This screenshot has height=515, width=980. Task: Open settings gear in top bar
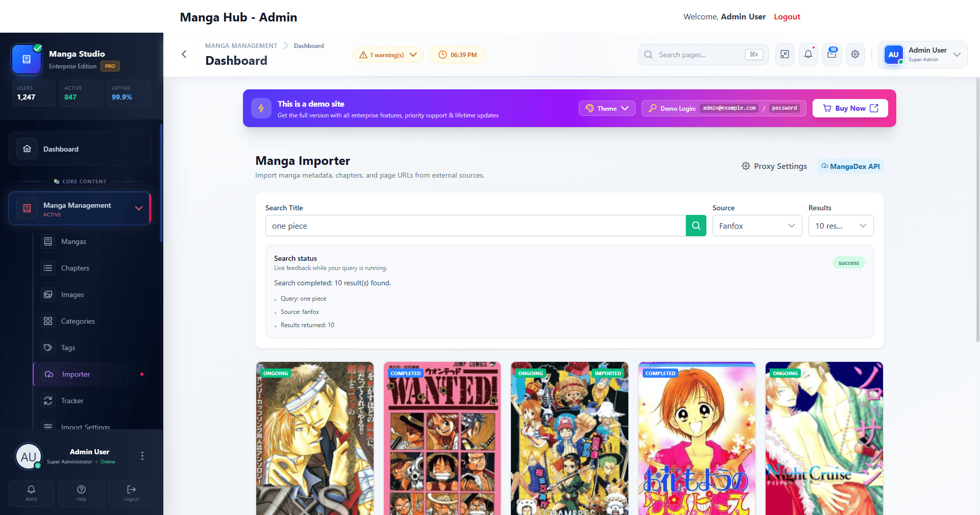tap(855, 55)
